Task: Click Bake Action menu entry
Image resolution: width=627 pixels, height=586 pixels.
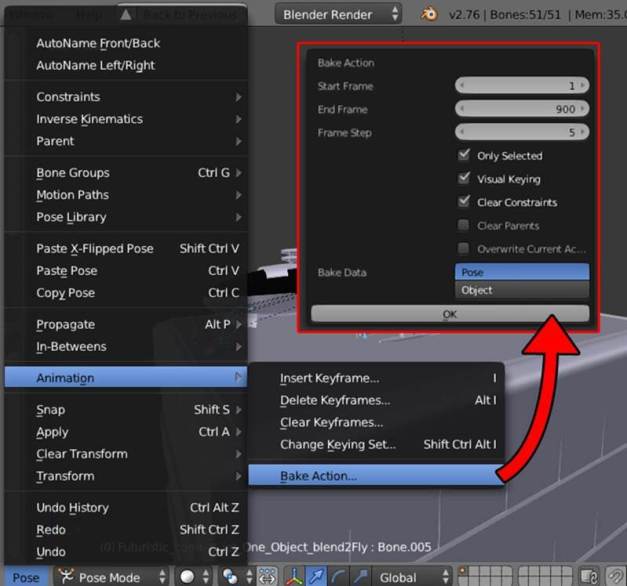Action: click(376, 476)
